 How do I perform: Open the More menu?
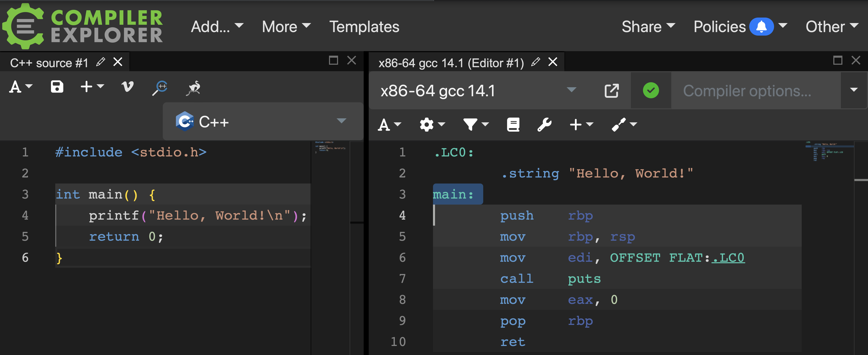pyautogui.click(x=286, y=27)
